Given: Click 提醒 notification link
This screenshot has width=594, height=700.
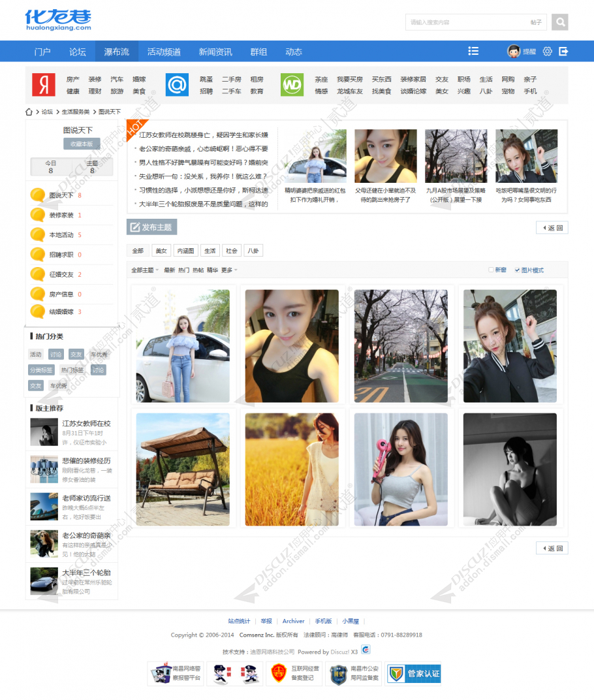Looking at the screenshot, I should tap(529, 52).
